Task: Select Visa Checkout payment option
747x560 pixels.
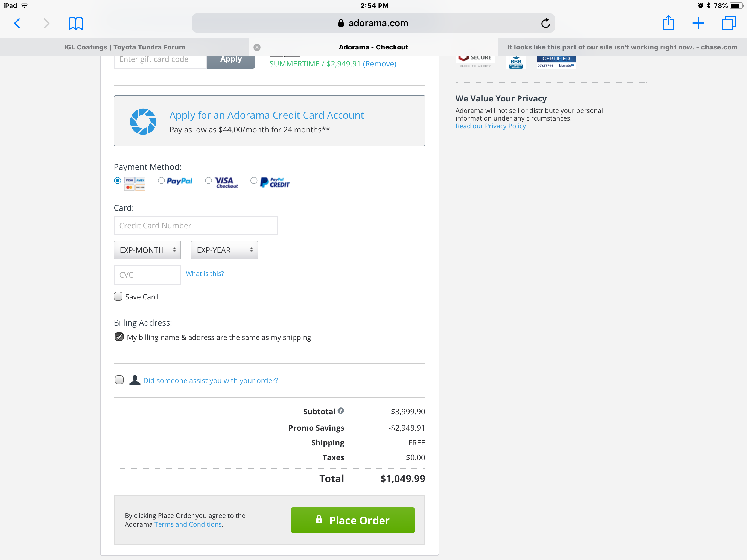Action: pyautogui.click(x=209, y=181)
